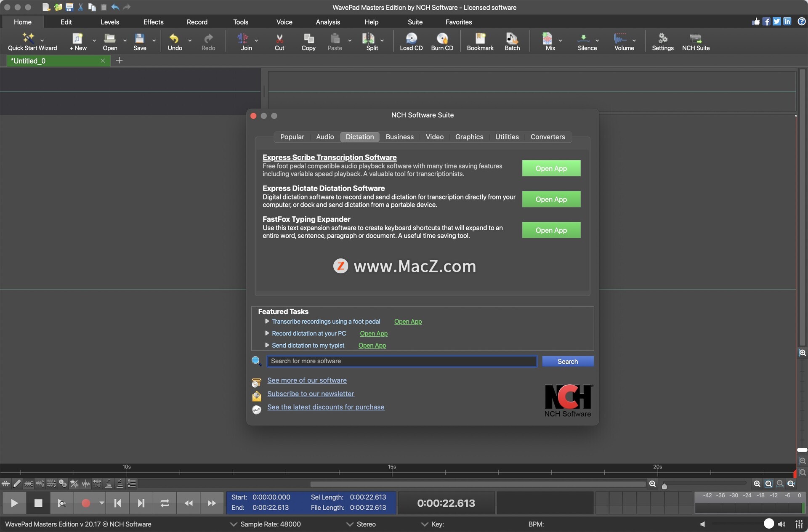Screen dimensions: 808x532
Task: Open the Record options dropdown arrow
Action: click(101, 503)
